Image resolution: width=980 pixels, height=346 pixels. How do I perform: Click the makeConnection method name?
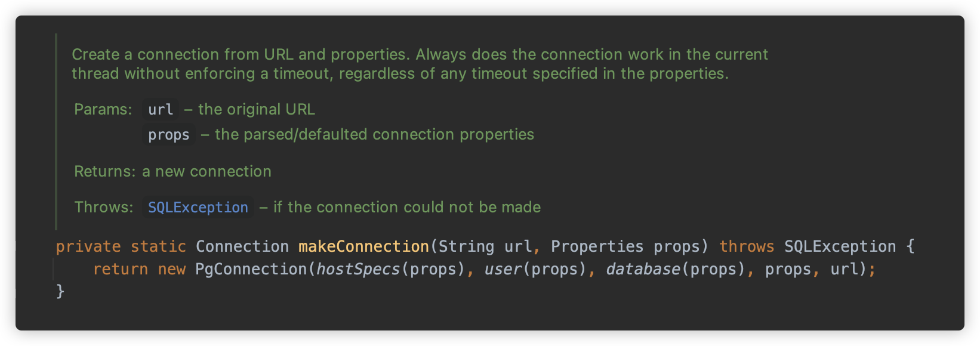tap(363, 247)
